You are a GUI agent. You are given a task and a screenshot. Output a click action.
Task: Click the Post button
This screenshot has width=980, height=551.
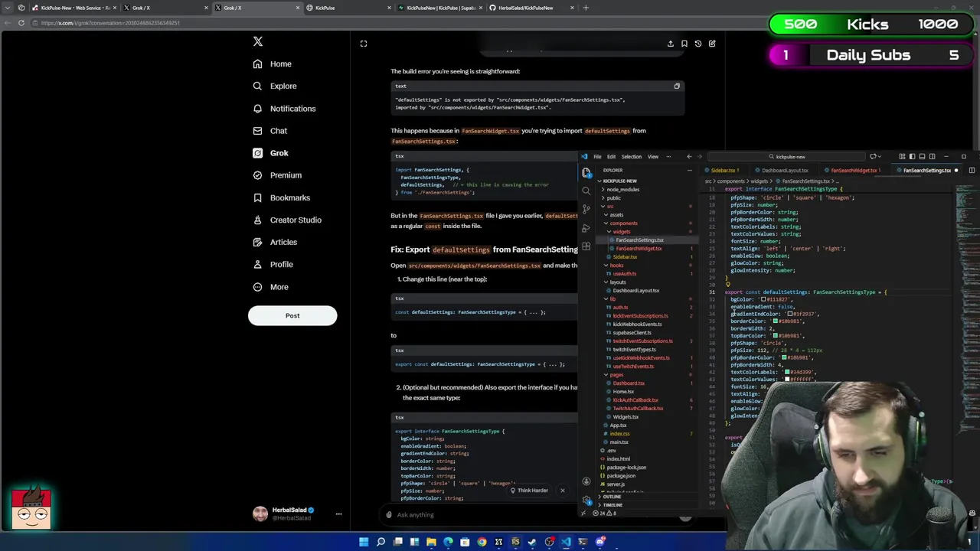tap(292, 315)
